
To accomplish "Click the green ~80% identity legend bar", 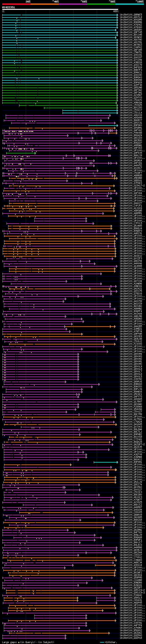I will click(x=101, y=4).
